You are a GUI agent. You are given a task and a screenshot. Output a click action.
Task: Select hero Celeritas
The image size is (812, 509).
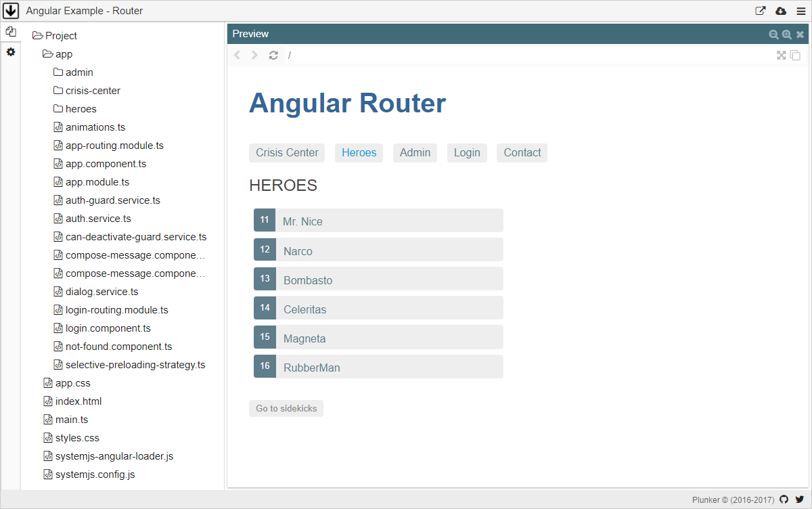click(x=378, y=308)
